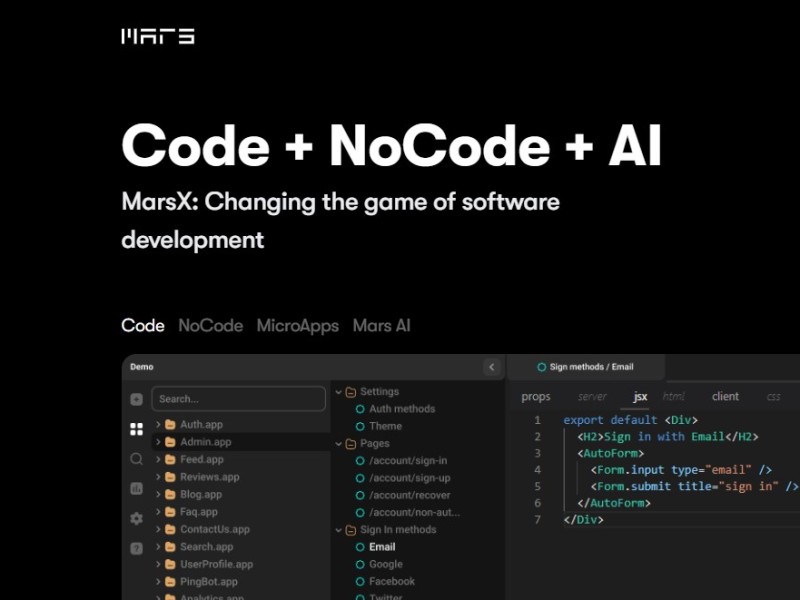Image resolution: width=800 pixels, height=600 pixels.
Task: Click the Search input field
Action: coord(239,399)
